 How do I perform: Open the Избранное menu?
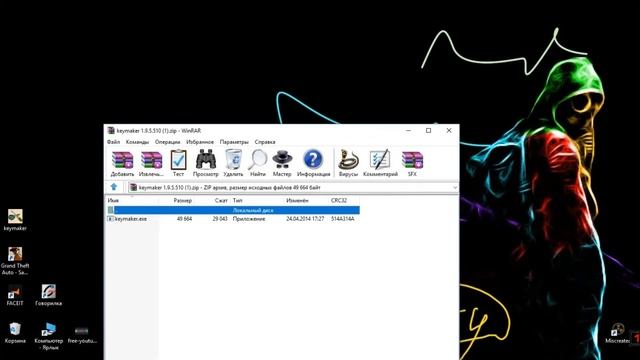pyautogui.click(x=200, y=142)
